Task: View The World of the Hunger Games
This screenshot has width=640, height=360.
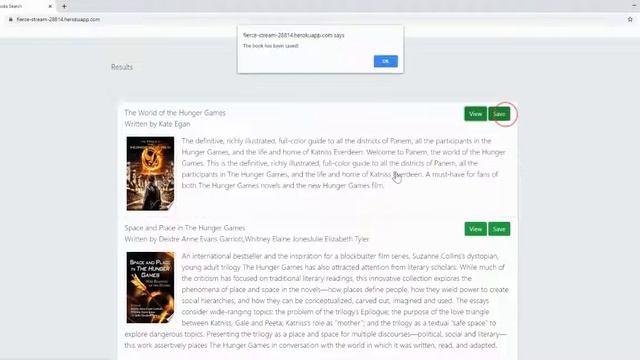Action: 476,114
